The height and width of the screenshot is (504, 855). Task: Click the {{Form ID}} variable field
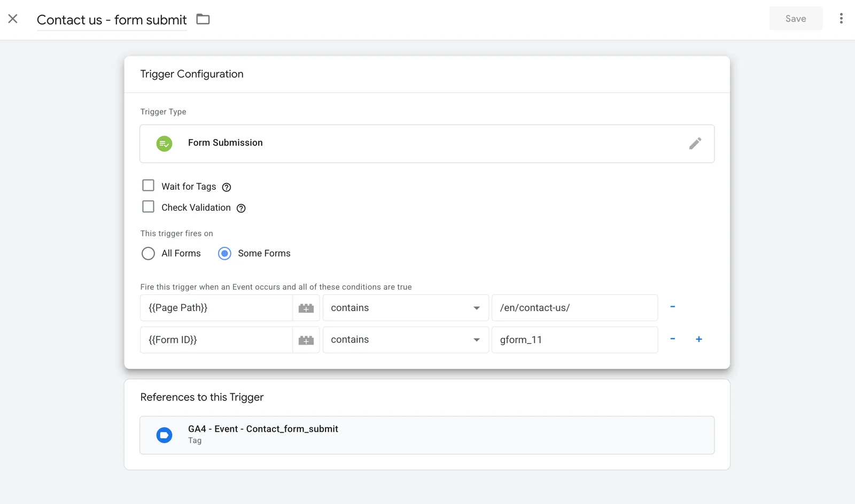[x=216, y=340]
